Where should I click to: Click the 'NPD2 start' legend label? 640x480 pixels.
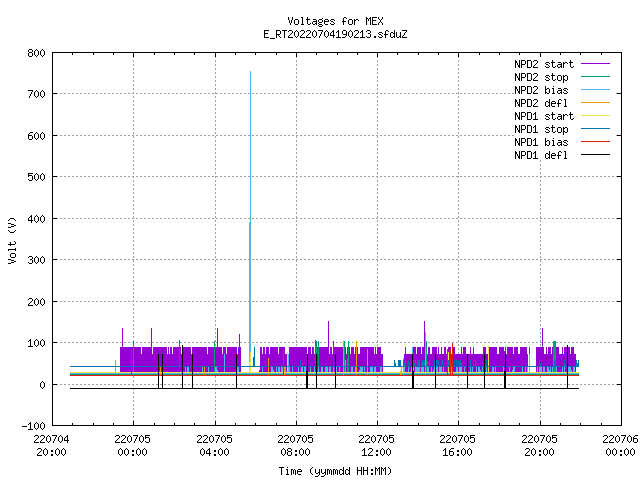[544, 64]
